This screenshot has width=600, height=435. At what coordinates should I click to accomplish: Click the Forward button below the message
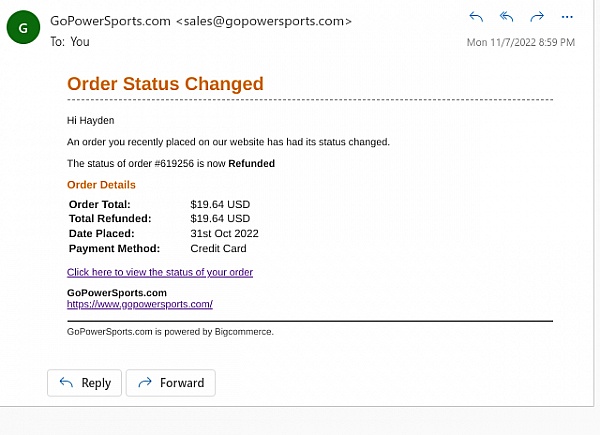click(171, 383)
